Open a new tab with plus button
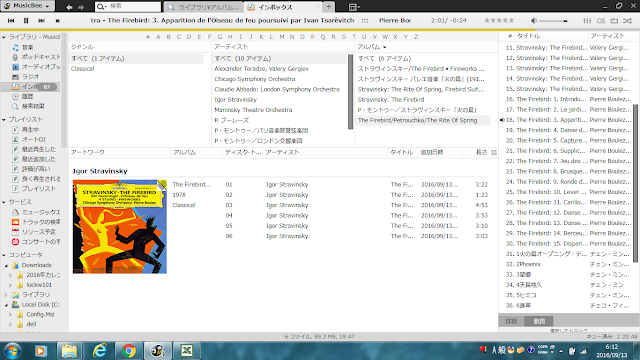The image size is (640, 360). pyautogui.click(x=329, y=7)
